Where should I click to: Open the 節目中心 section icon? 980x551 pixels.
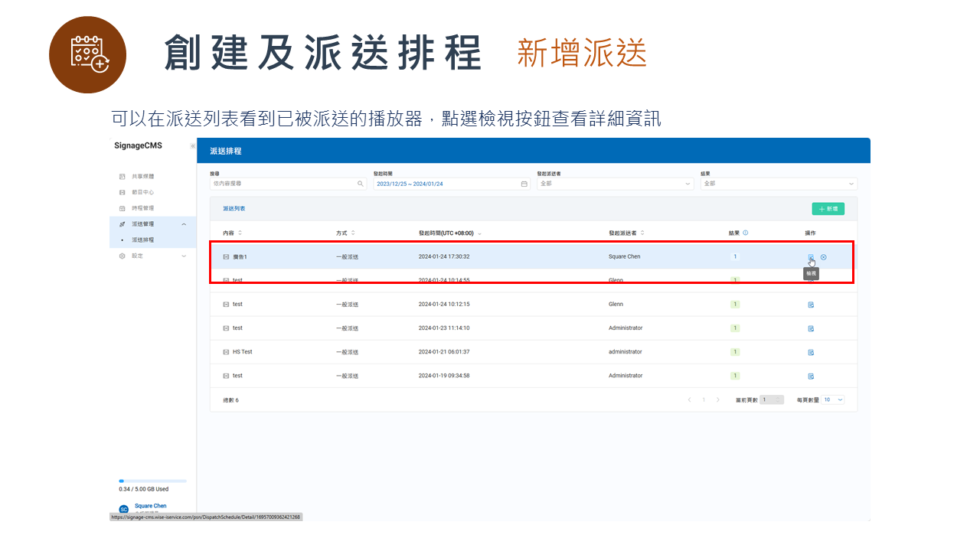click(x=122, y=191)
